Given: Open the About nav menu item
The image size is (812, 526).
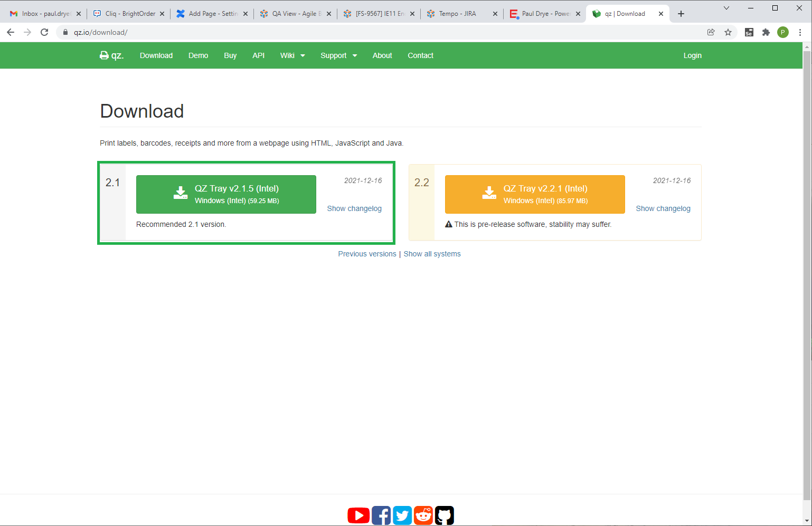Looking at the screenshot, I should (382, 55).
